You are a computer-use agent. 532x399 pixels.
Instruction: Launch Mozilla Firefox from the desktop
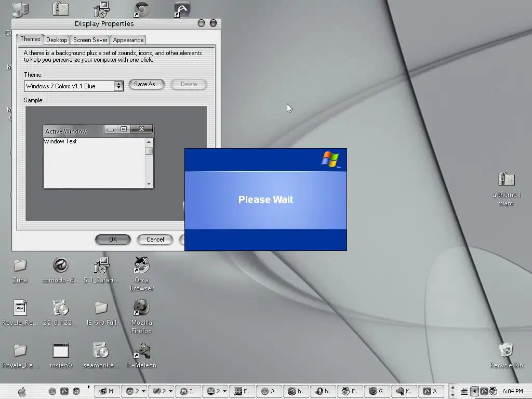[x=142, y=316]
